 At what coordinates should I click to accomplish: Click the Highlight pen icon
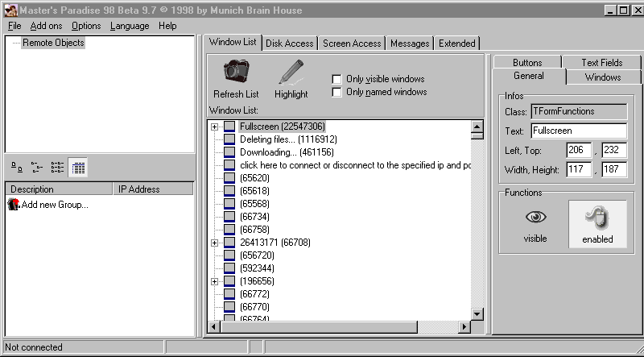coord(291,72)
